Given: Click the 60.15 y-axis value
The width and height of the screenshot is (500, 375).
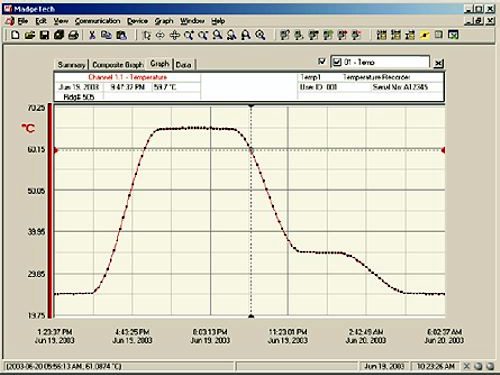Looking at the screenshot, I should tap(36, 150).
